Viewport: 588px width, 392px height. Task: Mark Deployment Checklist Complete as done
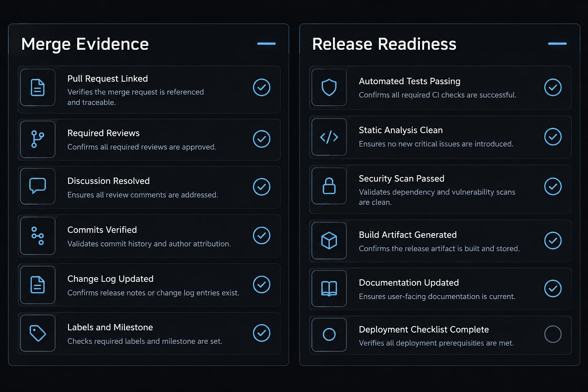tap(553, 334)
